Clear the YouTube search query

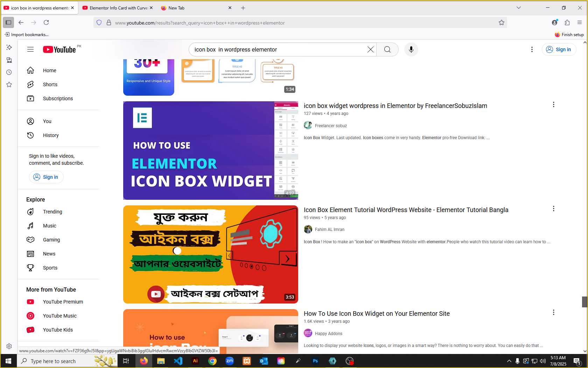(x=370, y=49)
